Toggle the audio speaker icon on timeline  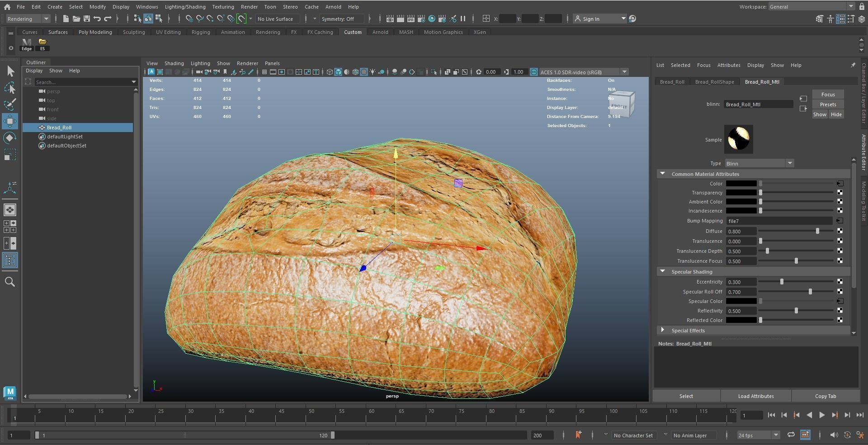coord(834,435)
